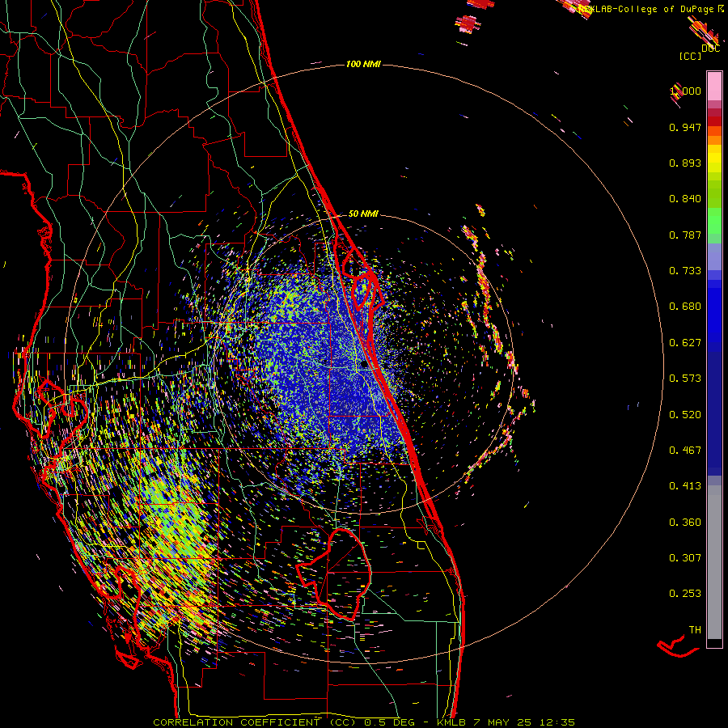This screenshot has width=728, height=728.
Task: Click the "[CC]" legend unit label
Action: 690,56
